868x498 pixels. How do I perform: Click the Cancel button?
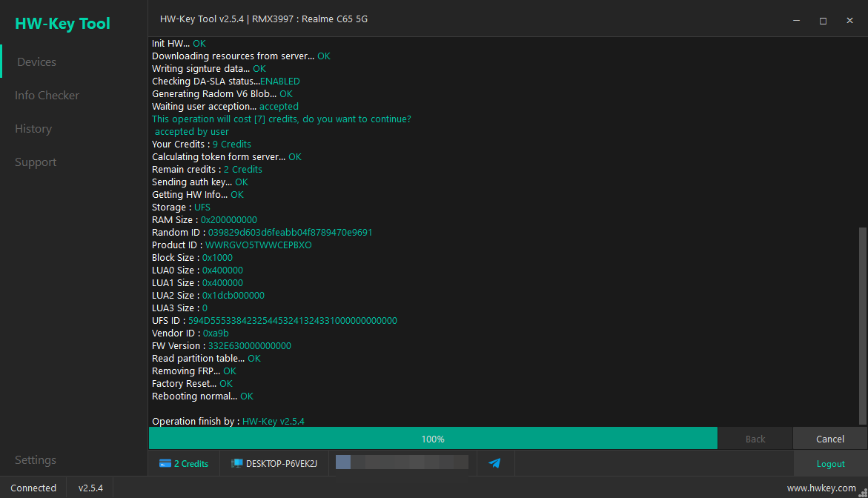tap(829, 439)
